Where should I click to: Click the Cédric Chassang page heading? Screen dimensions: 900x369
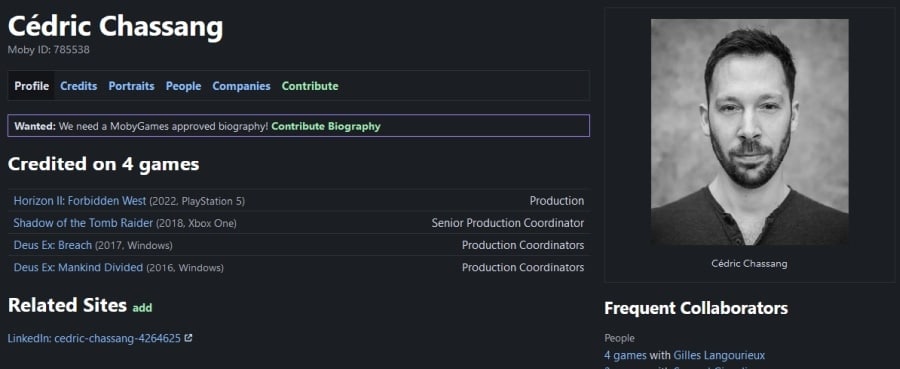(x=115, y=26)
